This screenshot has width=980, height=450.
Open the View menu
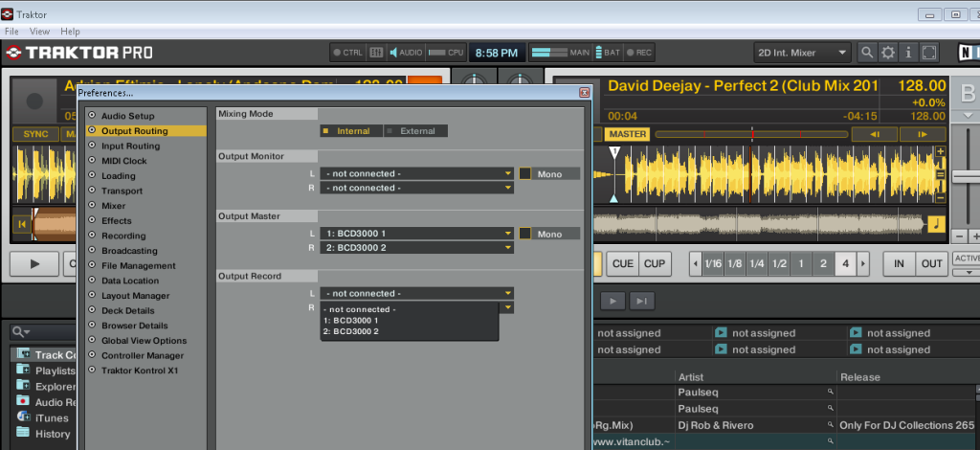[x=39, y=32]
